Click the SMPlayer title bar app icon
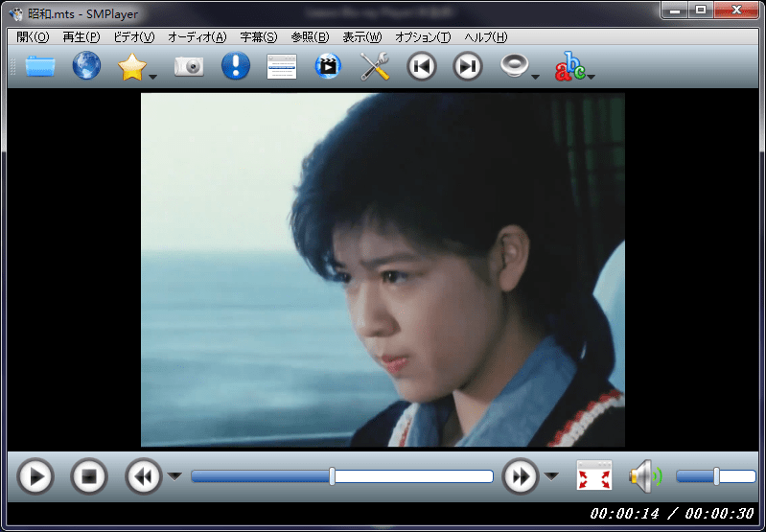The image size is (766, 532). click(x=16, y=13)
